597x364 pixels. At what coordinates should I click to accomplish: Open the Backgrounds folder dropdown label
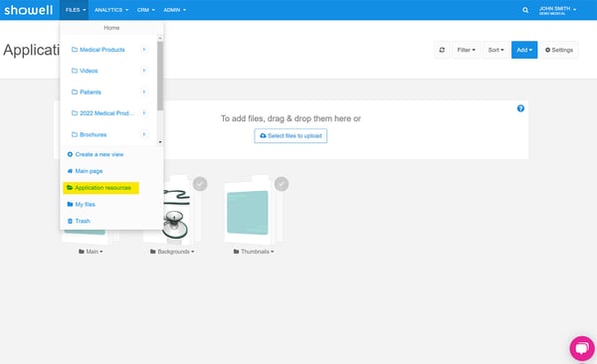click(172, 252)
